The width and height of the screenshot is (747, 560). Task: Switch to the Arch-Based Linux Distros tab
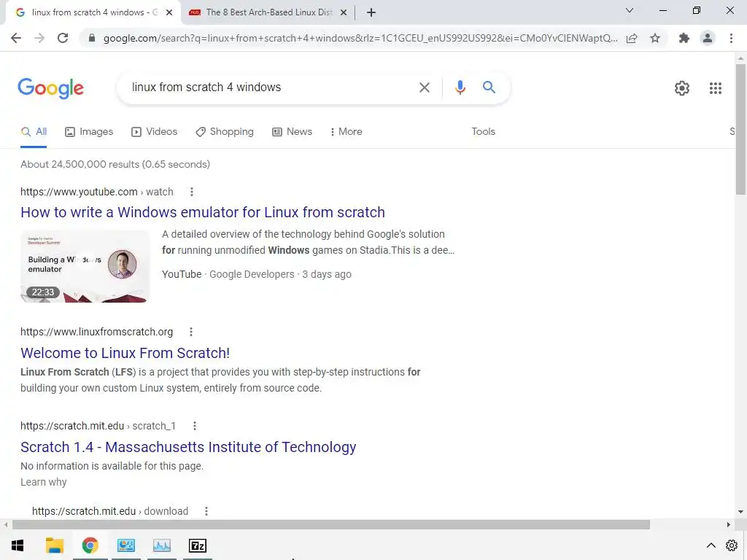269,12
